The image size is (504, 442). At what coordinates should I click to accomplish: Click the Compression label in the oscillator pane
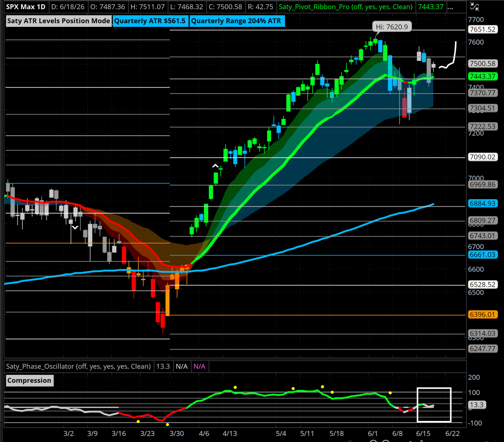29,381
